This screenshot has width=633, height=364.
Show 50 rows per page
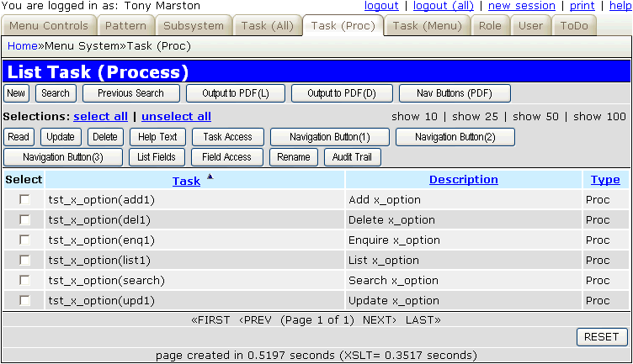click(535, 117)
